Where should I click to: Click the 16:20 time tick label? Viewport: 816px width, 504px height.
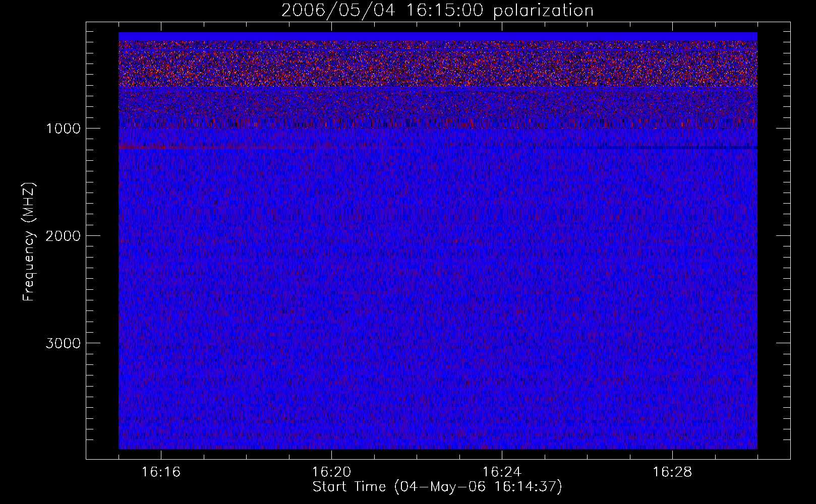[331, 472]
